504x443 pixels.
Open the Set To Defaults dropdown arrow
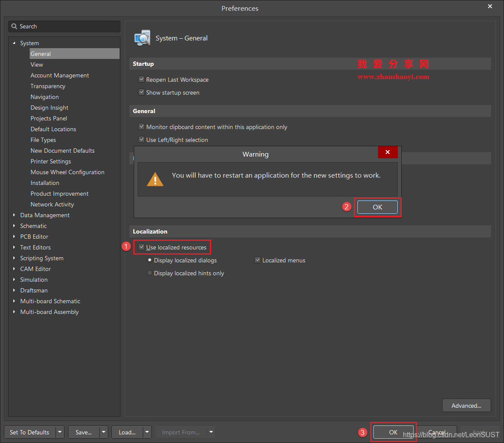(x=60, y=432)
